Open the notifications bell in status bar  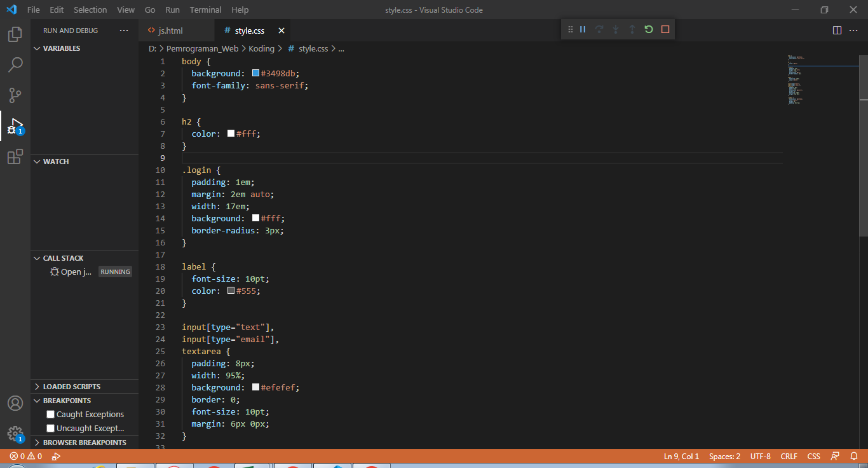point(854,456)
